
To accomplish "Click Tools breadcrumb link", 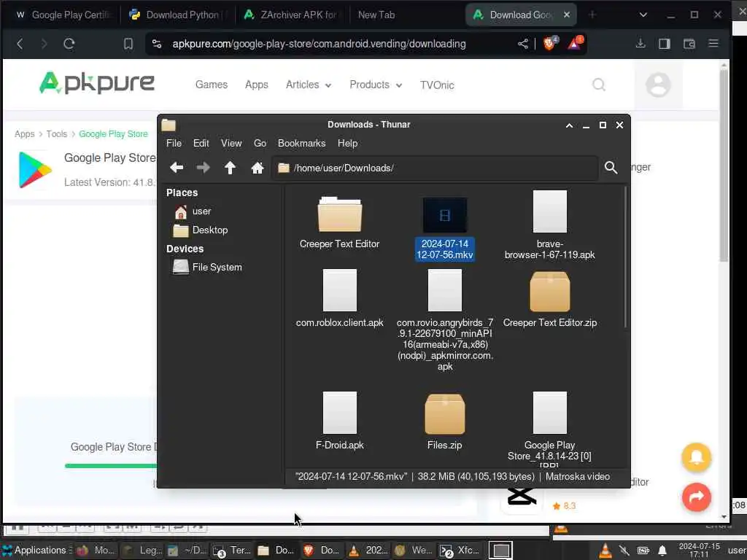I will (56, 134).
